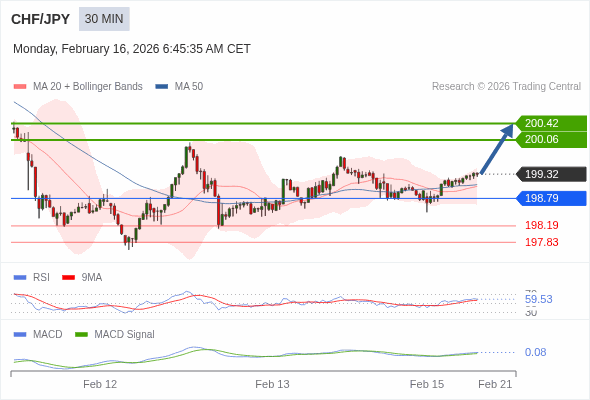Click the RSI legend label
This screenshot has height=400, width=590.
[41, 278]
